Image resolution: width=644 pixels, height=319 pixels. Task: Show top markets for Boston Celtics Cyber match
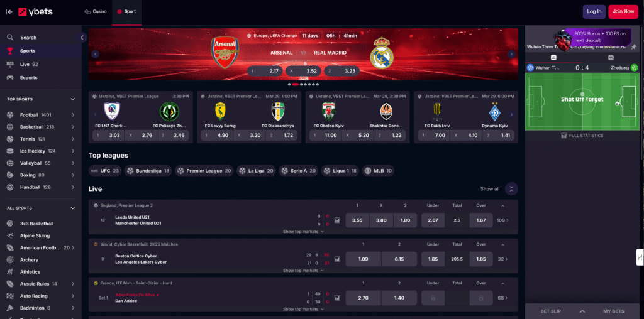coord(303,270)
